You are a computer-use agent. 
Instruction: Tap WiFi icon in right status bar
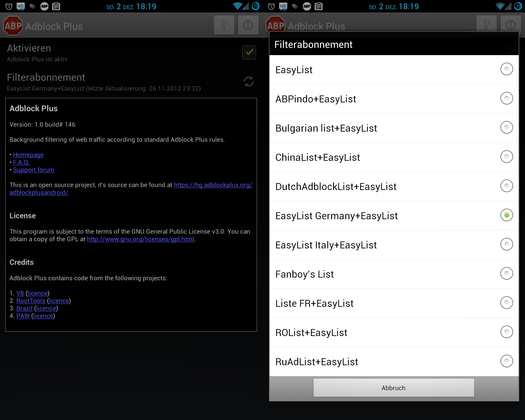pos(500,6)
